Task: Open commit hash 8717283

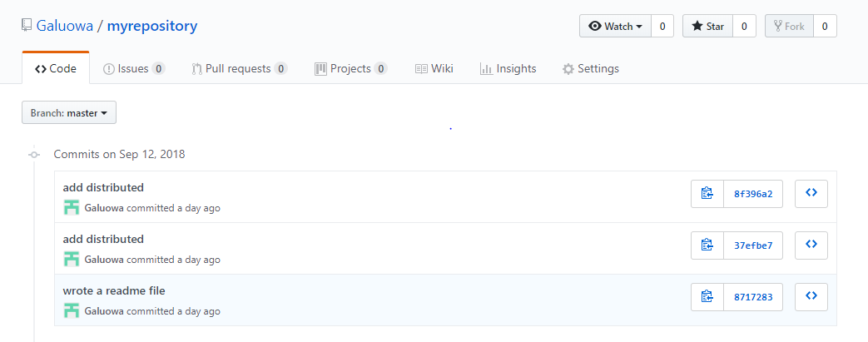Action: point(753,297)
